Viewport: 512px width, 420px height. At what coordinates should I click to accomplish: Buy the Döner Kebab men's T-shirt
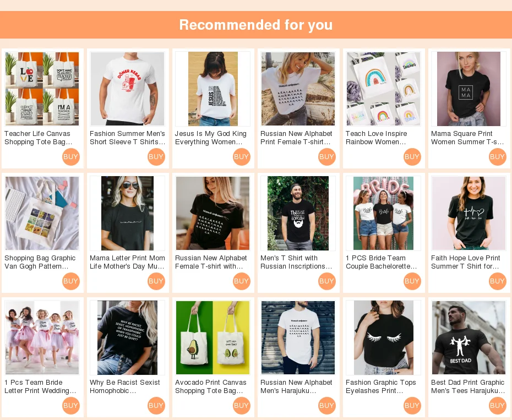[156, 157]
